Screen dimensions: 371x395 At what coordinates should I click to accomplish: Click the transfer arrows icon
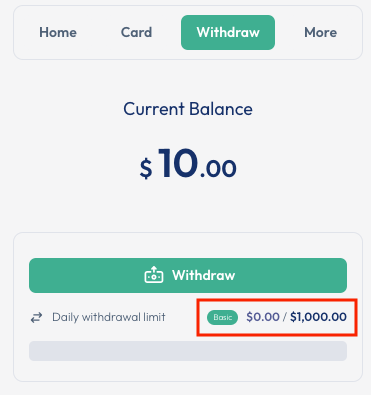37,317
